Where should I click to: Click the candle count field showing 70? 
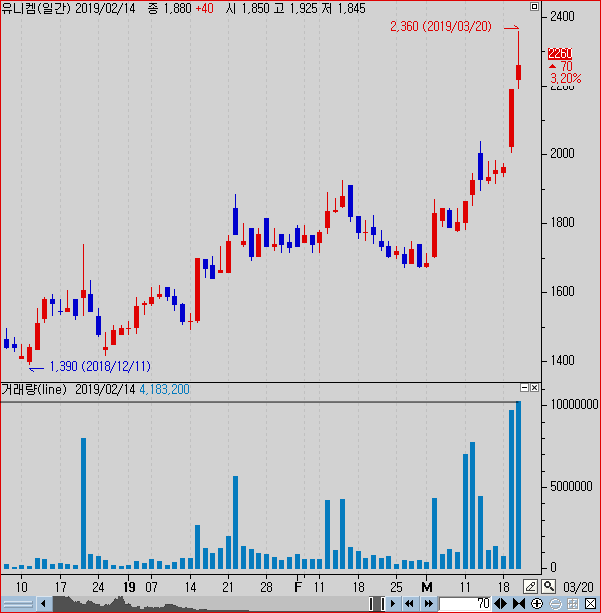pos(465,604)
